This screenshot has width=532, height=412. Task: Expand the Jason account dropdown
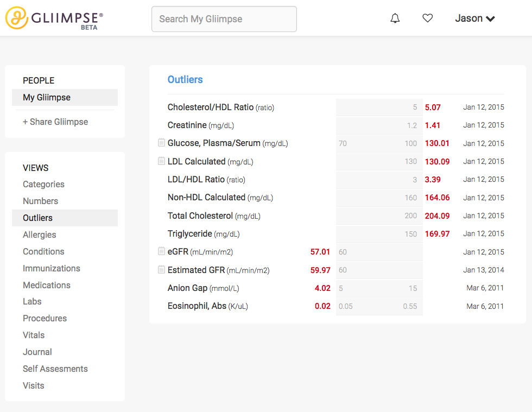pyautogui.click(x=474, y=18)
